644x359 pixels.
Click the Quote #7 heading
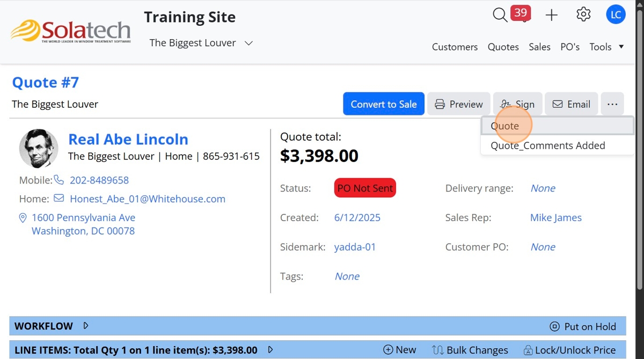(46, 82)
